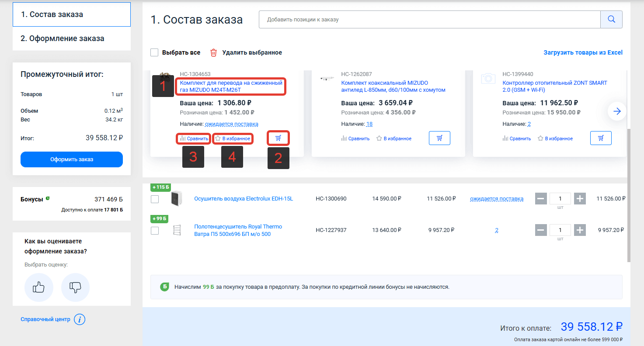Click retail price 13 640.00 ₽
This screenshot has height=346, width=644.
(387, 230)
